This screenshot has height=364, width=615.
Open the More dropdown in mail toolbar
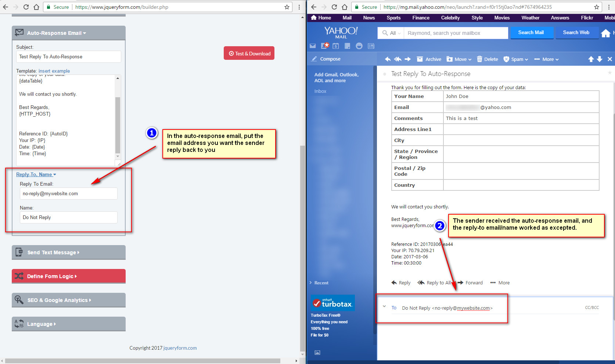click(x=546, y=59)
